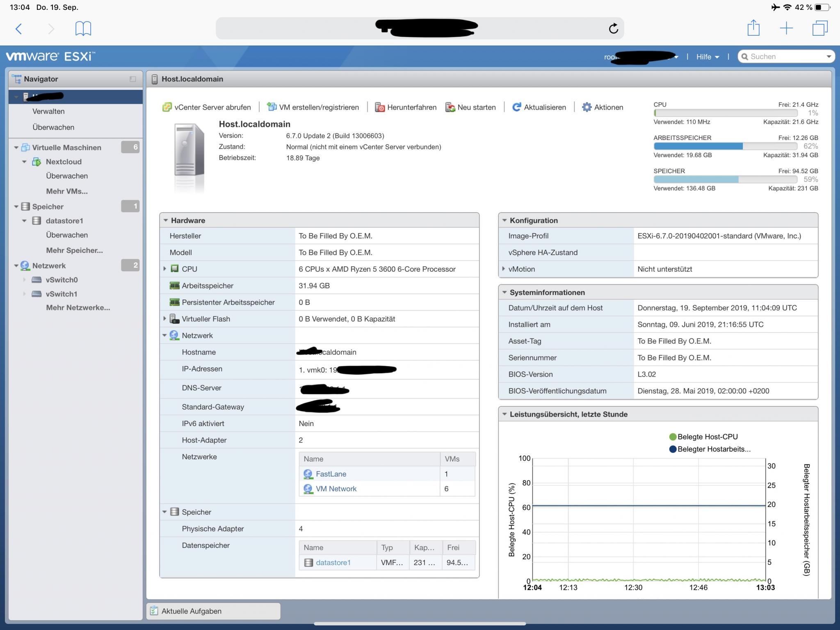Click Host.localdomain title bar icon
840x630 pixels.
pyautogui.click(x=155, y=79)
